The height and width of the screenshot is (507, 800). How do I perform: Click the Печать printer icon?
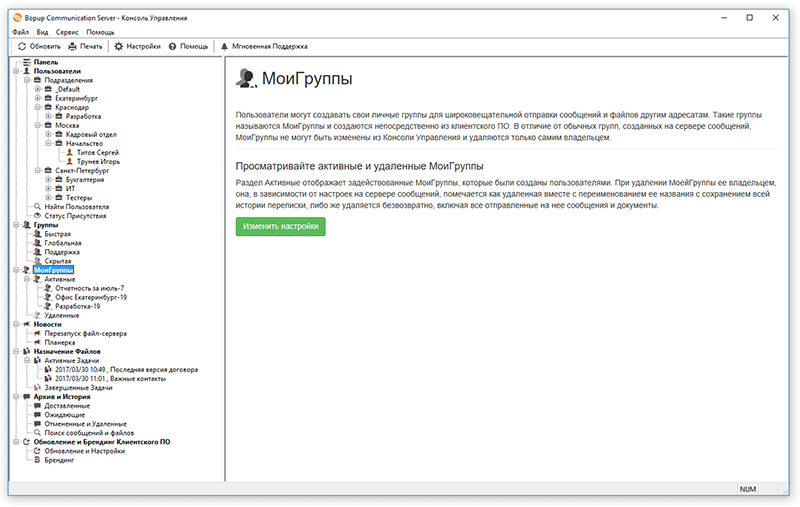[x=72, y=46]
